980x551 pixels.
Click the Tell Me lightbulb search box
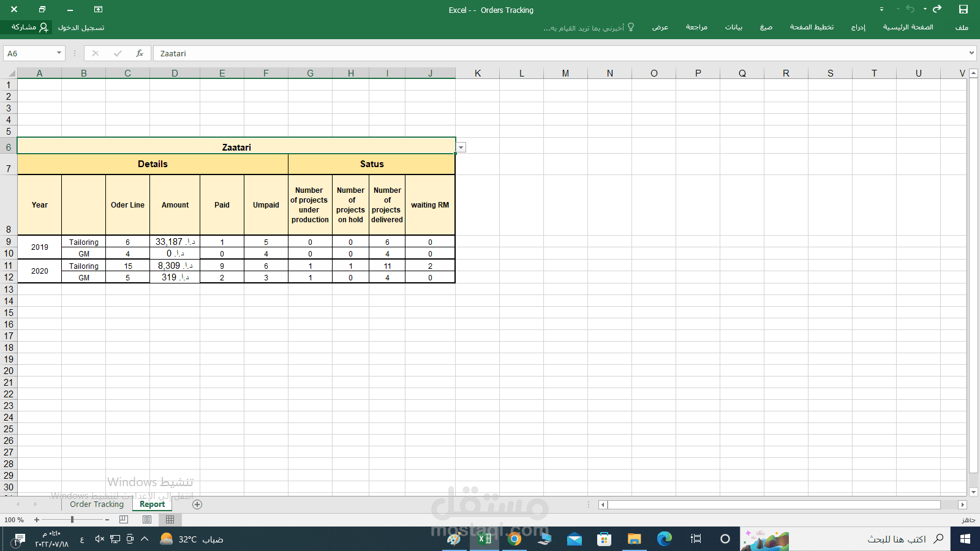click(x=589, y=28)
